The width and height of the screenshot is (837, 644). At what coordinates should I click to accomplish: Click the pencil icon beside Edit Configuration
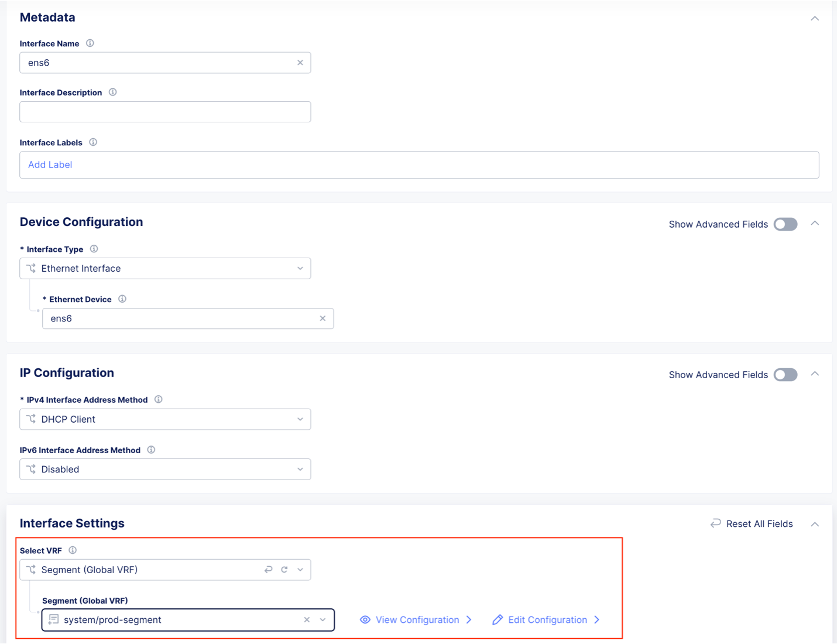pos(498,619)
